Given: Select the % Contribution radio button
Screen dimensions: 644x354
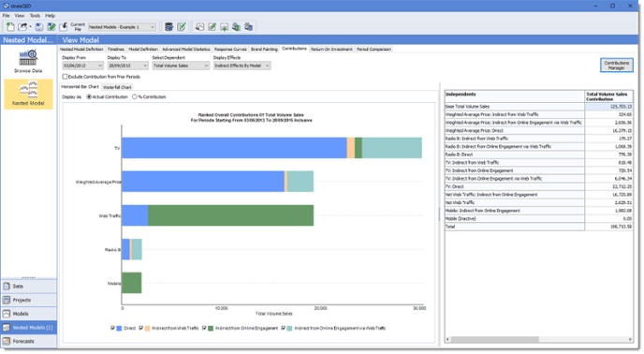Looking at the screenshot, I should click(134, 97).
